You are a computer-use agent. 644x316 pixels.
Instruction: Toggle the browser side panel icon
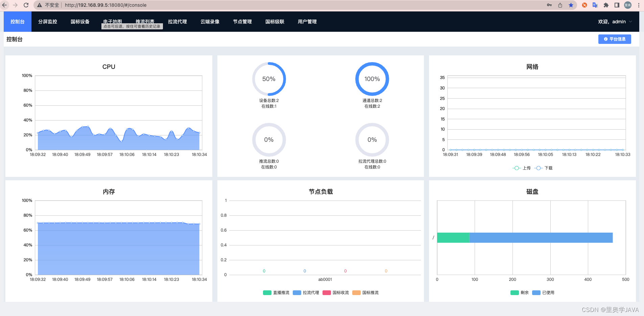pos(617,5)
